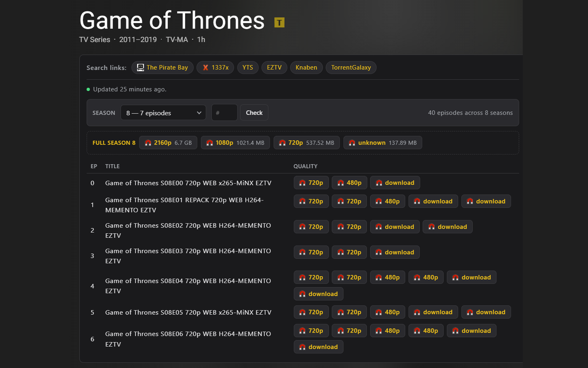Click the Check button
Viewport: 588px width, 368px height.
(254, 113)
